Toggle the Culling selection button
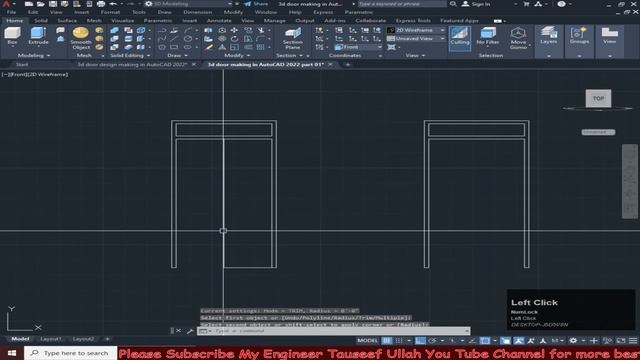 pos(460,38)
